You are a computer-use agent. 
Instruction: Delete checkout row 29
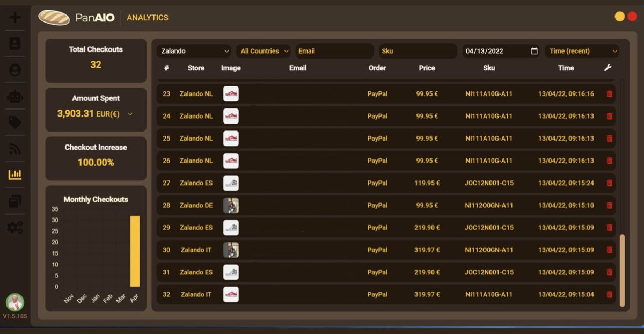point(609,228)
